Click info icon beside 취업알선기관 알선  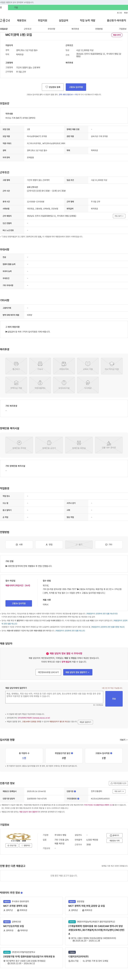click(72, 753)
